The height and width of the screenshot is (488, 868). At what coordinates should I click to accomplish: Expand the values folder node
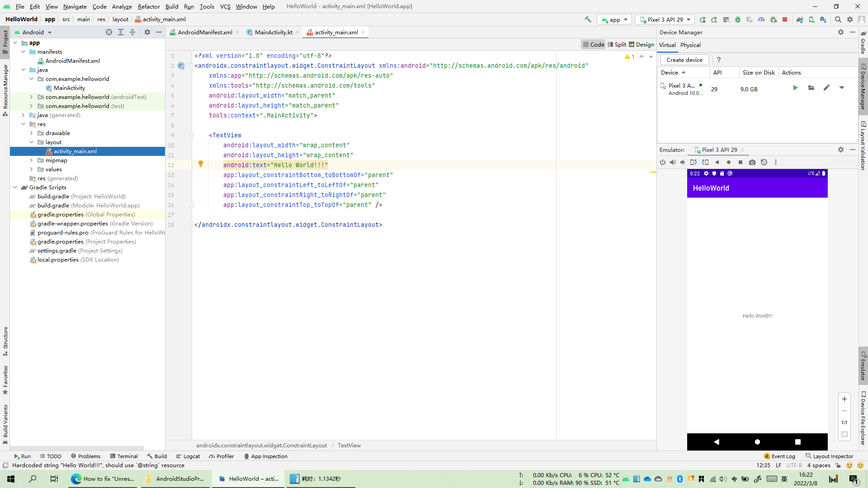point(31,169)
